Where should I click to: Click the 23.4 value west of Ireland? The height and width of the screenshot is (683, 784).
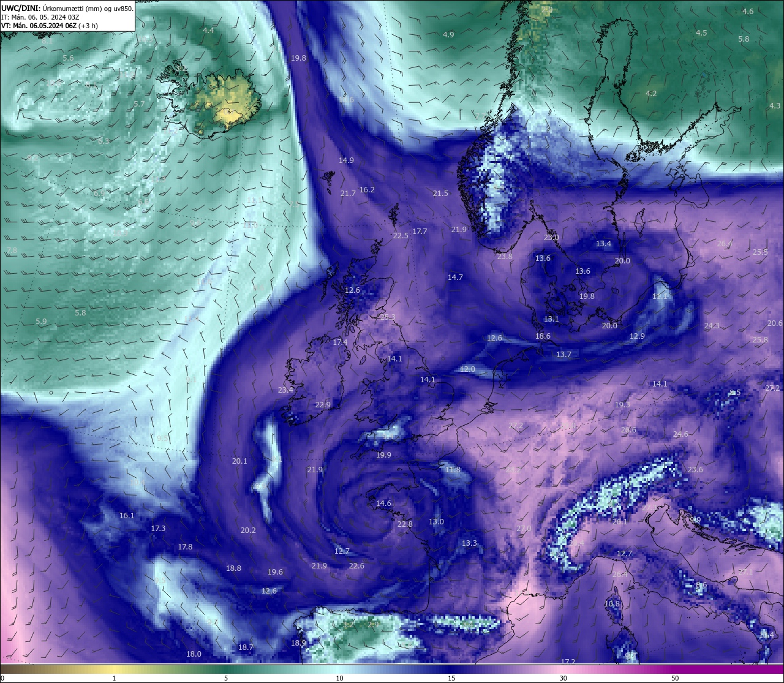coord(285,390)
